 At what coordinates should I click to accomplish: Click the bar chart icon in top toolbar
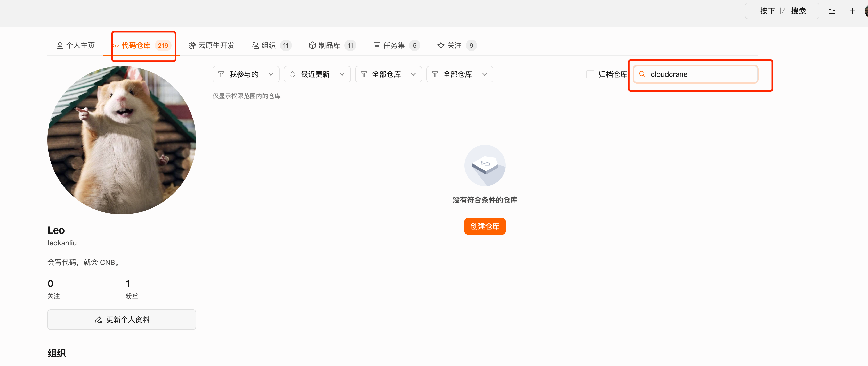(x=832, y=11)
